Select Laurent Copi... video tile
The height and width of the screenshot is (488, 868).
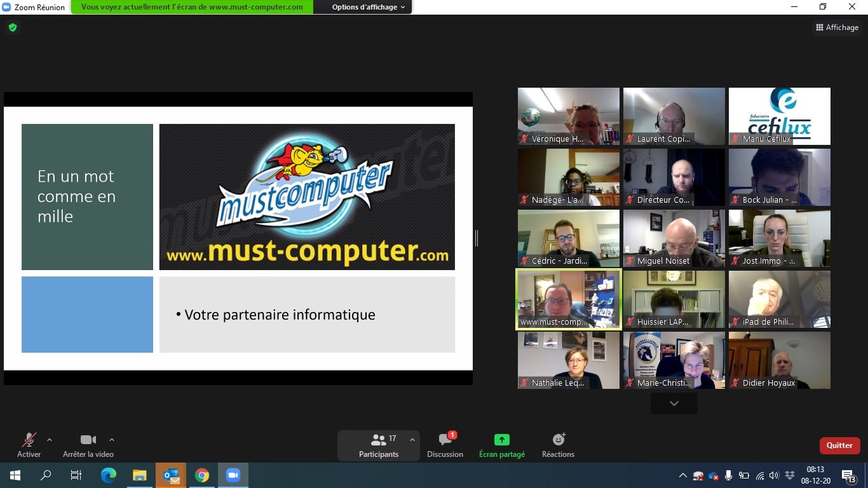674,116
